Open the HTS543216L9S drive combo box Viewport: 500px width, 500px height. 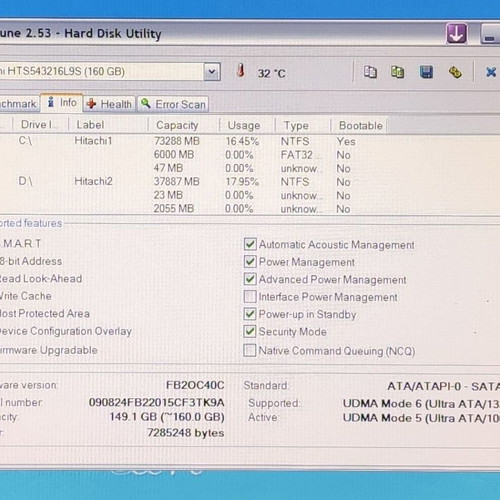point(110,71)
